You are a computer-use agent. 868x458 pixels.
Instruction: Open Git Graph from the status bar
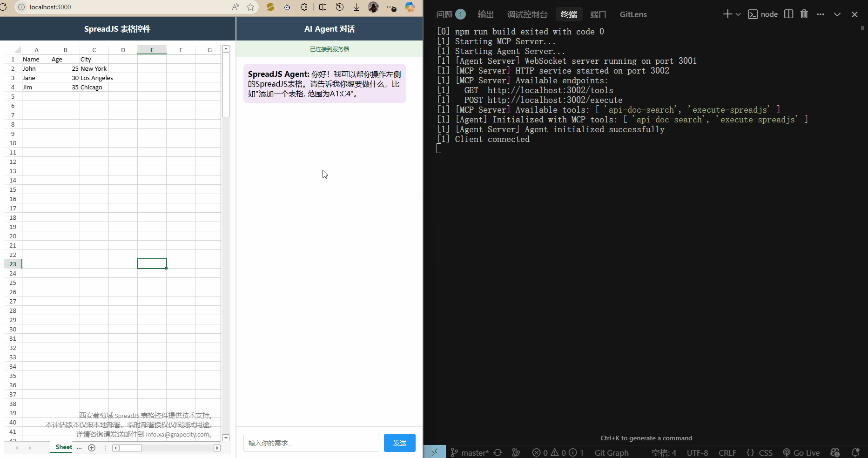pyautogui.click(x=611, y=452)
